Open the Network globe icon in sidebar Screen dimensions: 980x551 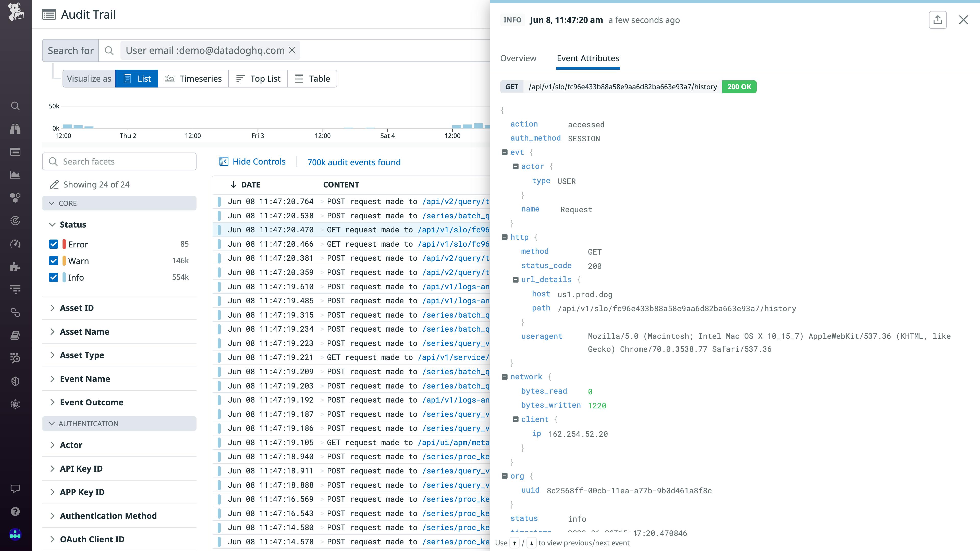tap(16, 404)
